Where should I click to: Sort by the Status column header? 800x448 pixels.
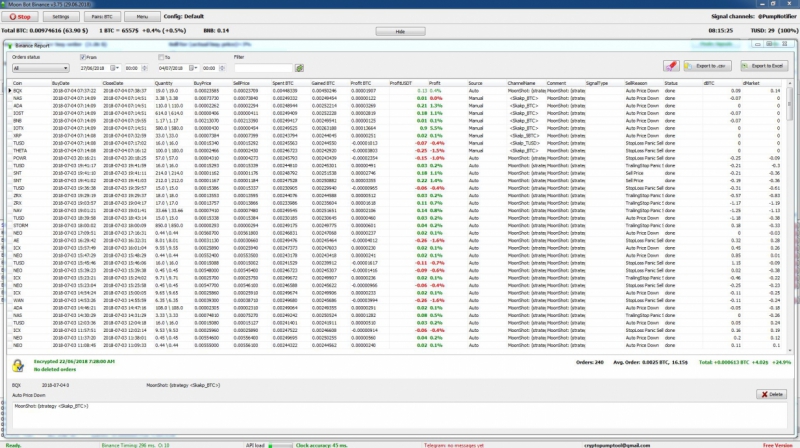[x=671, y=83]
